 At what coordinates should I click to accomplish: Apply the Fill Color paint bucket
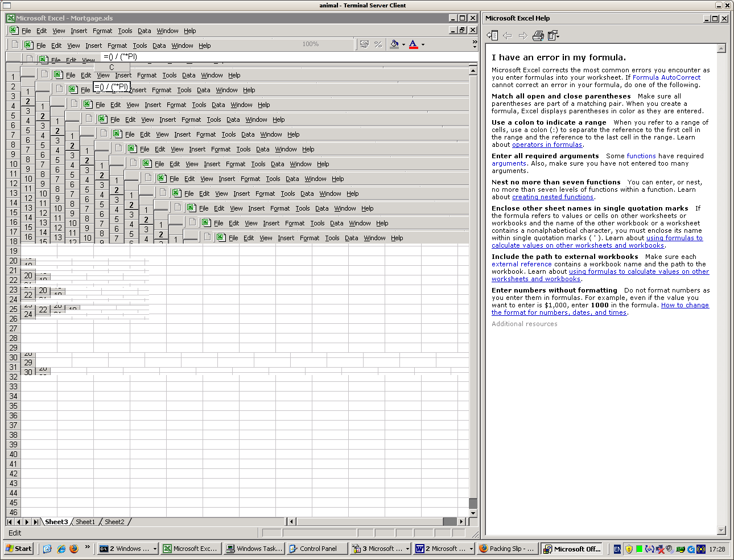[394, 44]
